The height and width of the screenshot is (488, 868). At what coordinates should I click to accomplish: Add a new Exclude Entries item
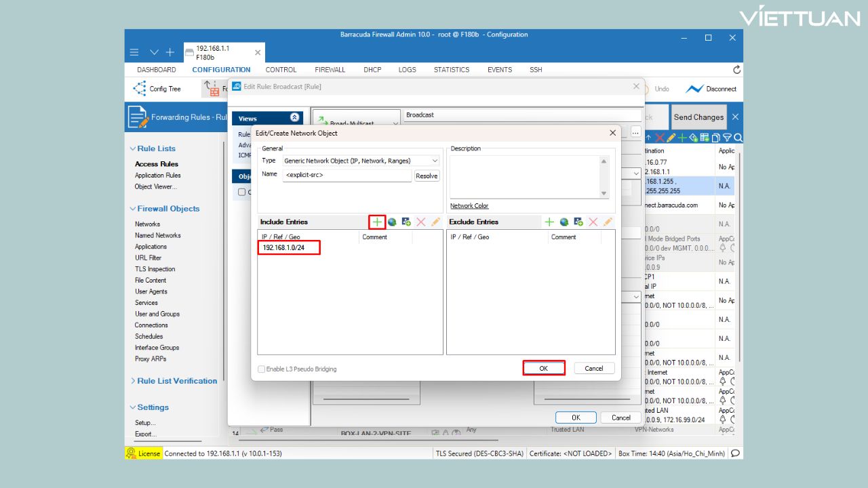[549, 222]
